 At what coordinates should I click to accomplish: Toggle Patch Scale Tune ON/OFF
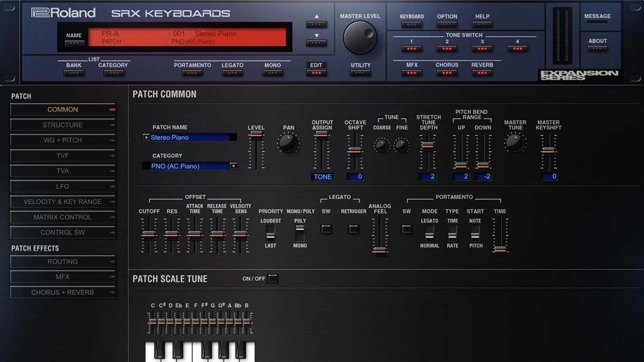click(273, 278)
